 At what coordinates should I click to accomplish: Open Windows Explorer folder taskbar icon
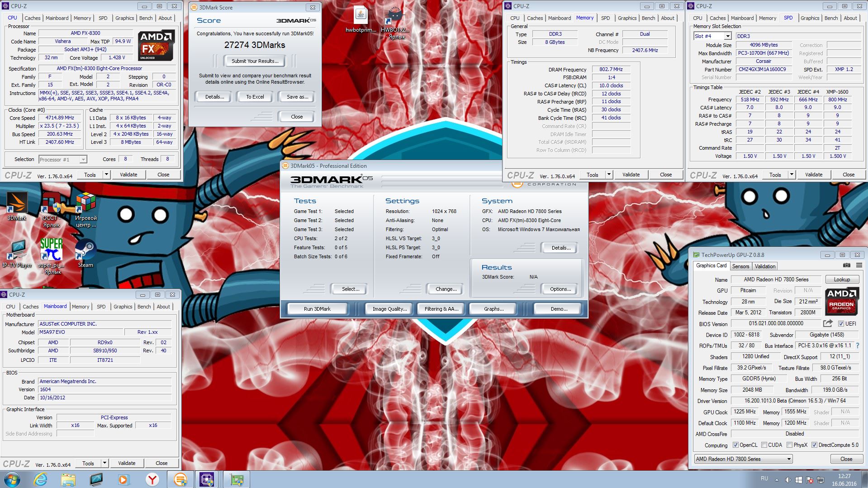point(68,479)
